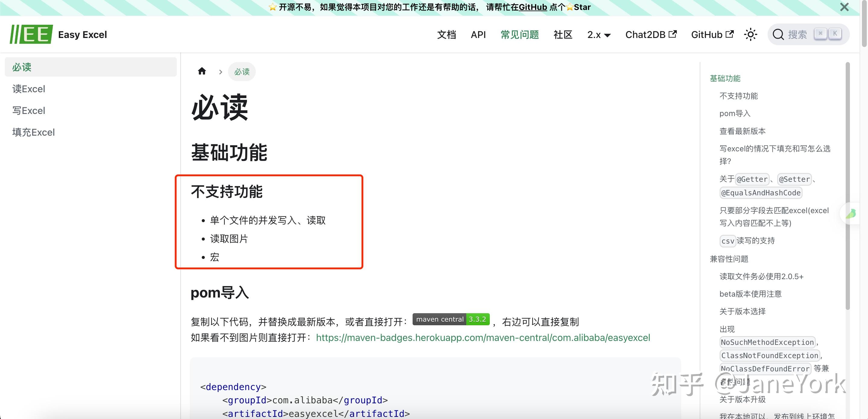Open the 文档 navigation item

(447, 34)
